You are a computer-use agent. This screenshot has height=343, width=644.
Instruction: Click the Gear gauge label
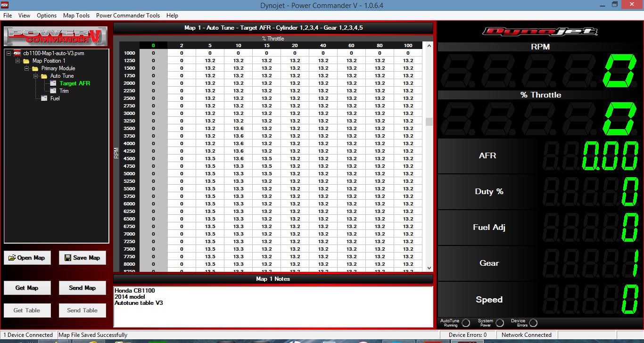point(489,263)
